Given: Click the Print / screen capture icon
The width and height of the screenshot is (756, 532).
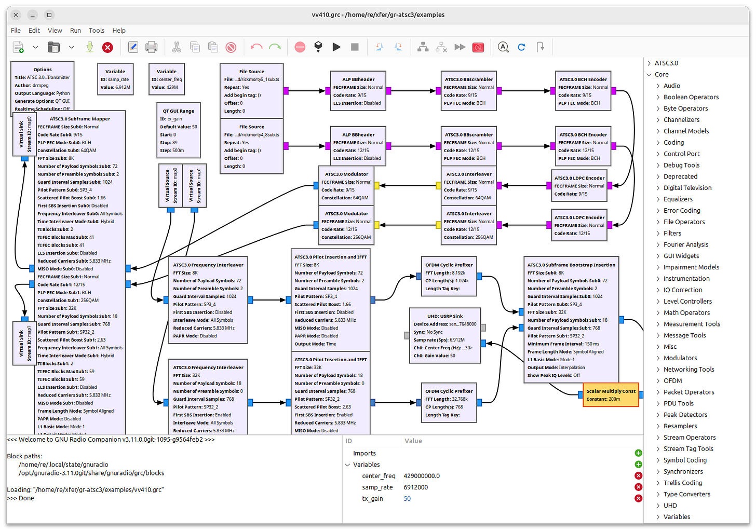Looking at the screenshot, I should coord(151,47).
